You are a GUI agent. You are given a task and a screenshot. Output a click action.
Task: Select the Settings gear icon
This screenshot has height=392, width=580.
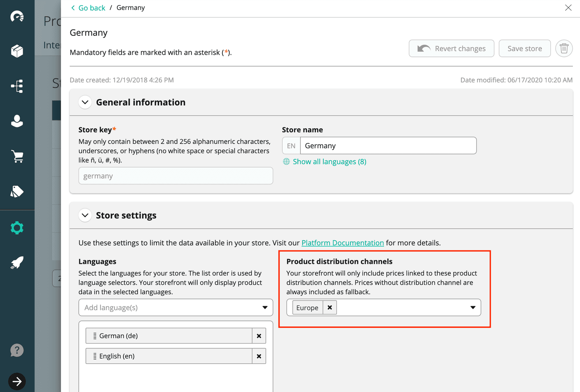pos(17,228)
